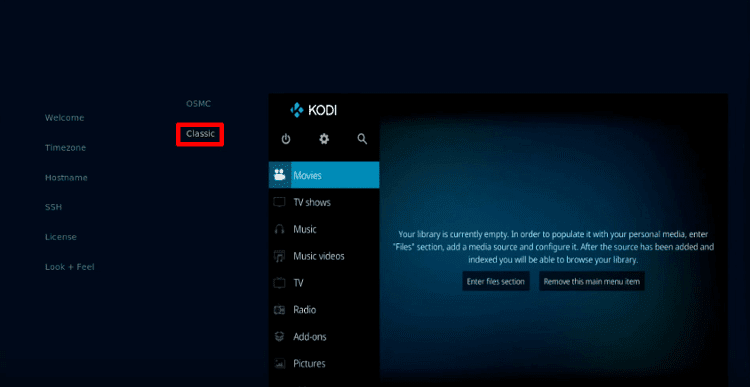The width and height of the screenshot is (750, 387).
Task: Open the Music videos label in the Kodi menu
Action: [319, 256]
